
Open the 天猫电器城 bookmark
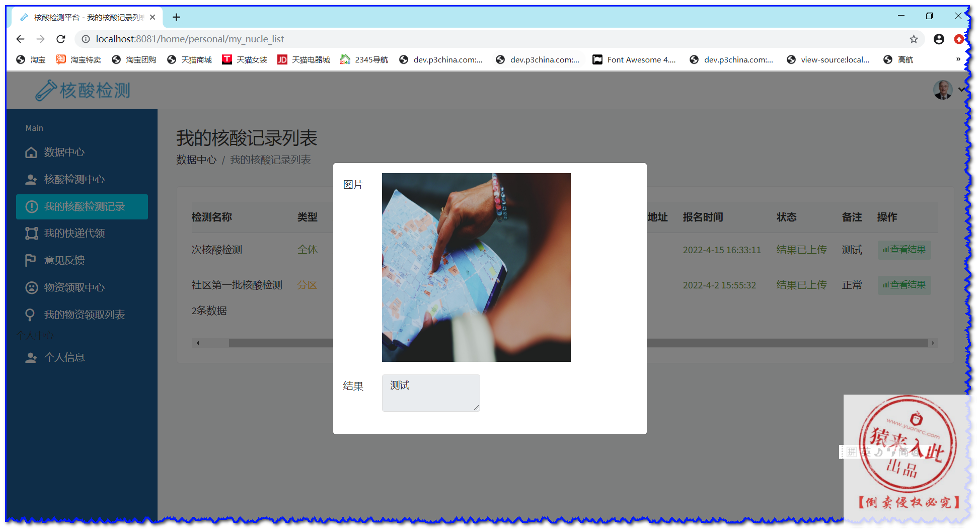click(x=304, y=59)
